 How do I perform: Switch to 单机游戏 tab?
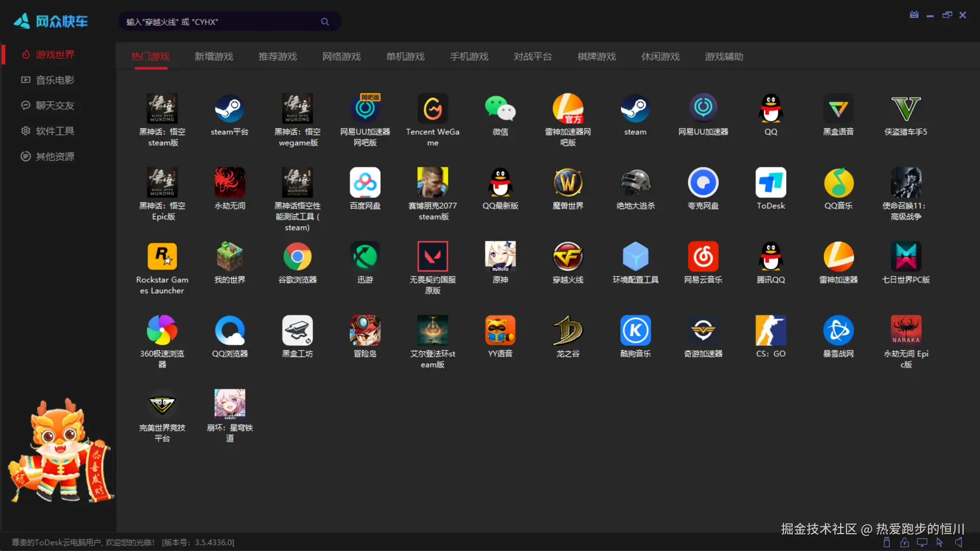pos(405,57)
